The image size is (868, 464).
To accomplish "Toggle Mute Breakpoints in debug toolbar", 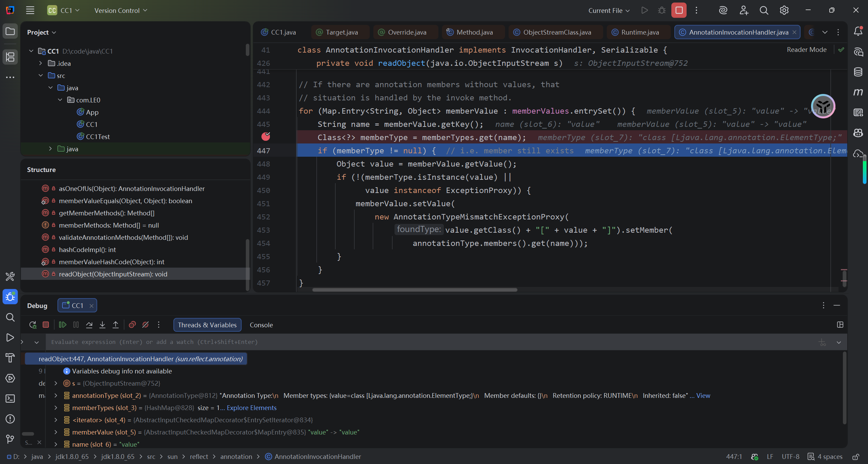I will click(x=145, y=325).
